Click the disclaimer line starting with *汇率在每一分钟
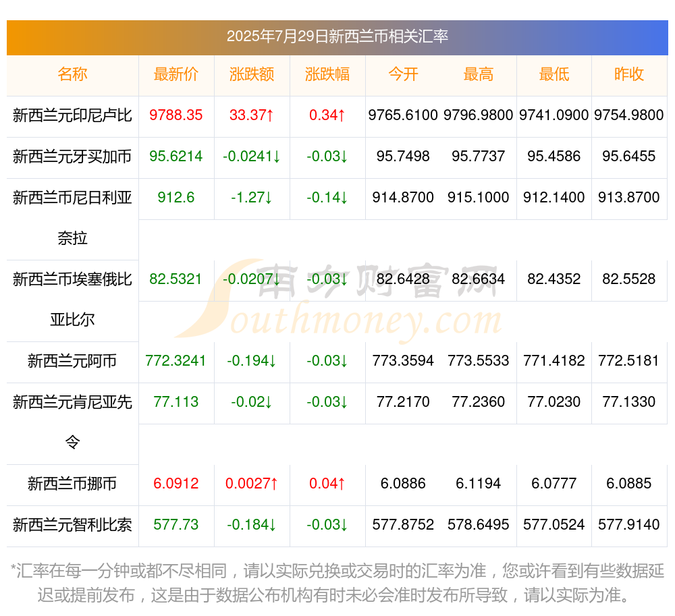 (x=337, y=571)
